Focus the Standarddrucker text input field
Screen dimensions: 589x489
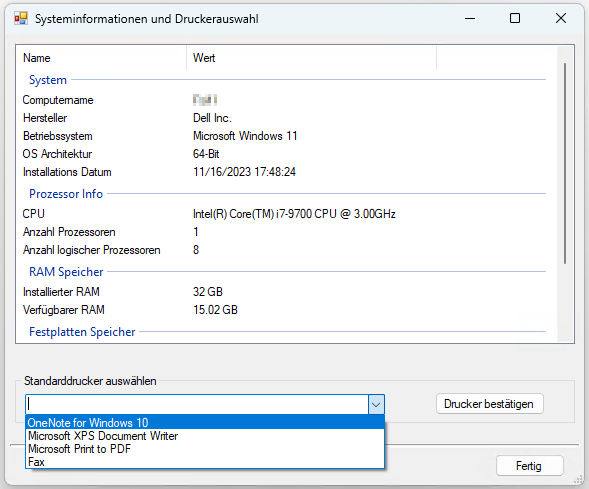point(197,404)
